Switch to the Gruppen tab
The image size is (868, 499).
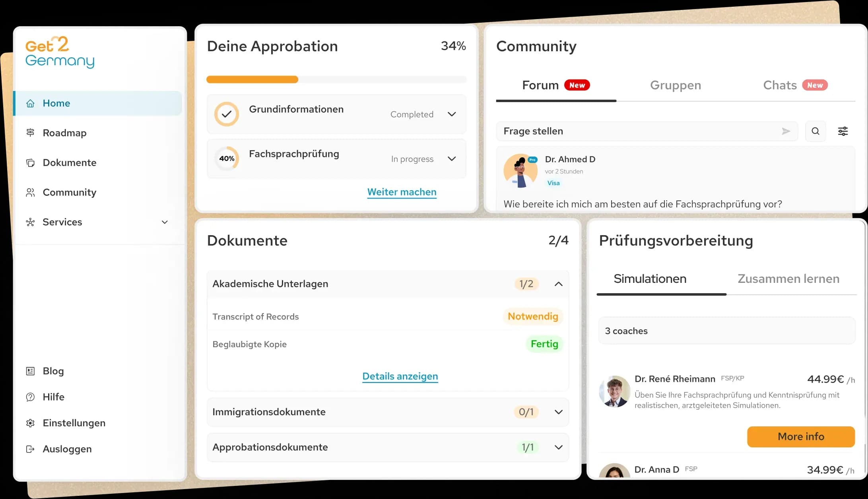point(675,85)
